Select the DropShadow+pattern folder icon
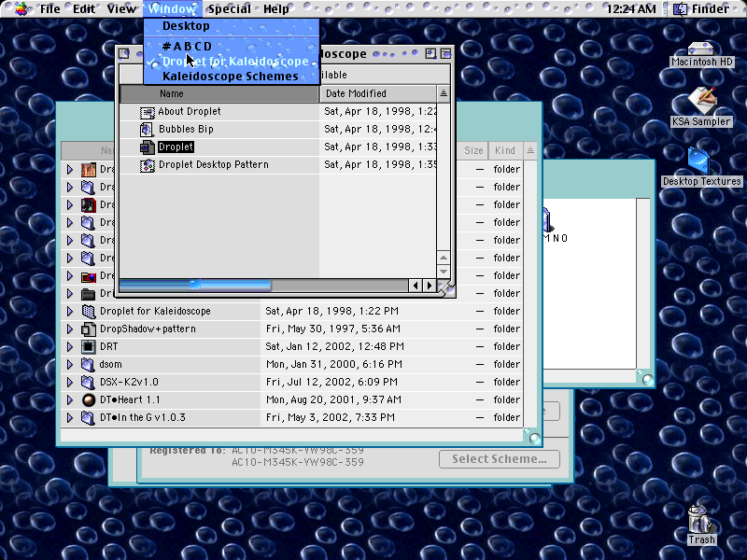747x560 pixels. [x=88, y=329]
